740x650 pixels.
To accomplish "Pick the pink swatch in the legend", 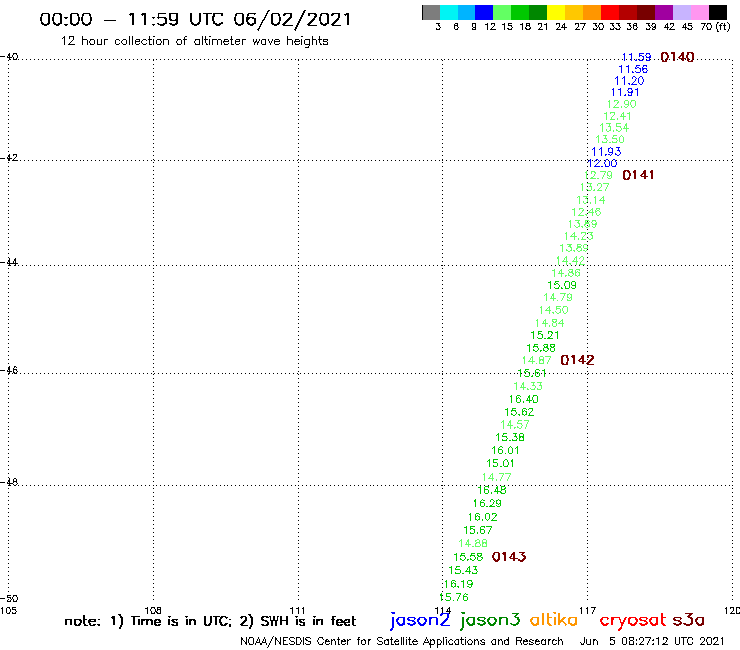I will click(x=699, y=12).
